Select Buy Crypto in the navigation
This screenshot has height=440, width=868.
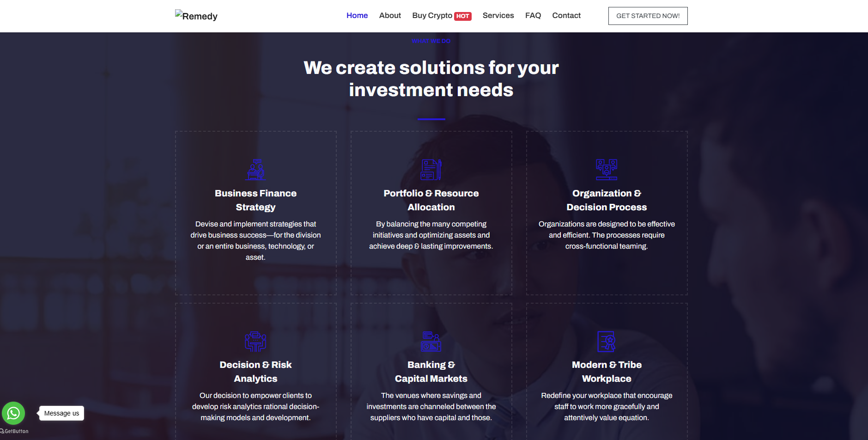pyautogui.click(x=432, y=16)
